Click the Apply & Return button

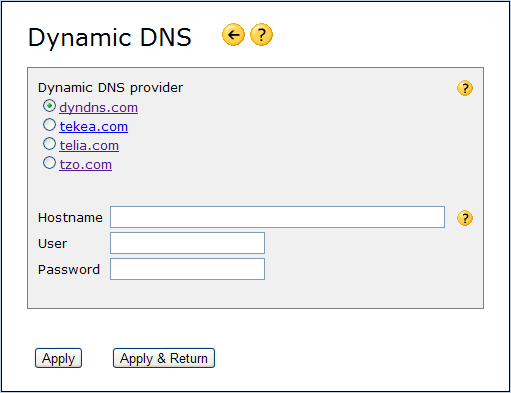[x=164, y=358]
